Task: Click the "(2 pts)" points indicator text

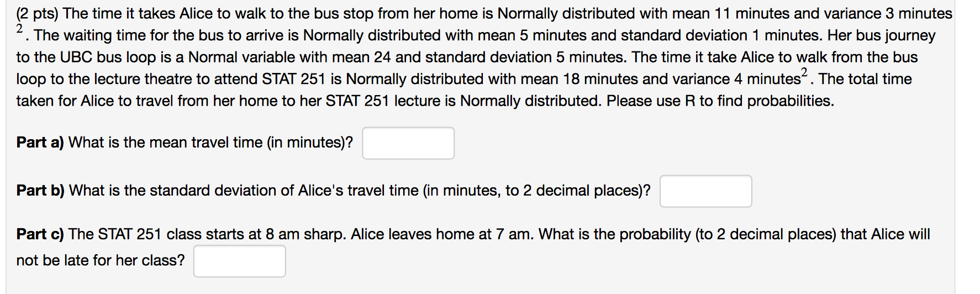Action: tap(37, 14)
